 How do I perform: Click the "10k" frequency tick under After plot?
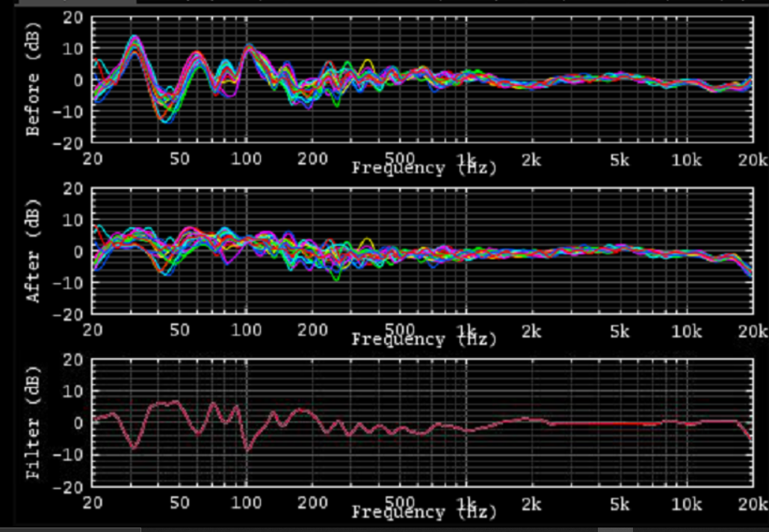point(685,332)
